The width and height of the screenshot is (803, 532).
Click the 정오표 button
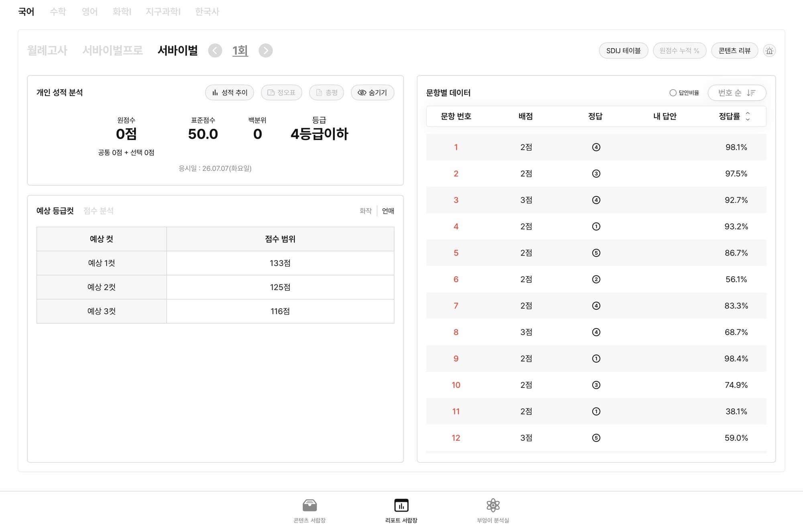[281, 93]
